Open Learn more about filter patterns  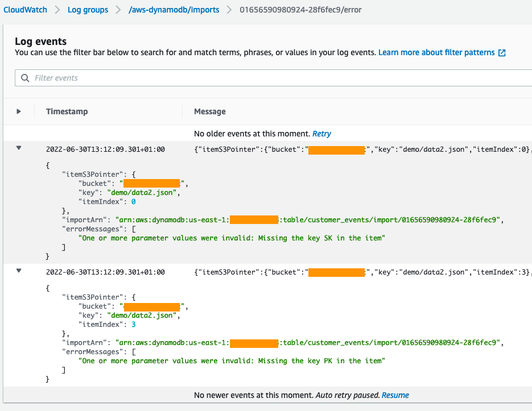[x=436, y=52]
